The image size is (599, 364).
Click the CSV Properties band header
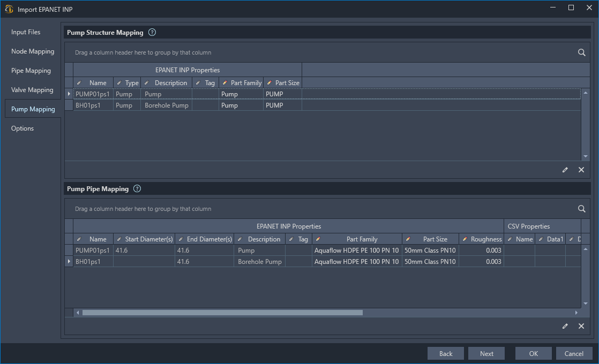[x=542, y=226]
